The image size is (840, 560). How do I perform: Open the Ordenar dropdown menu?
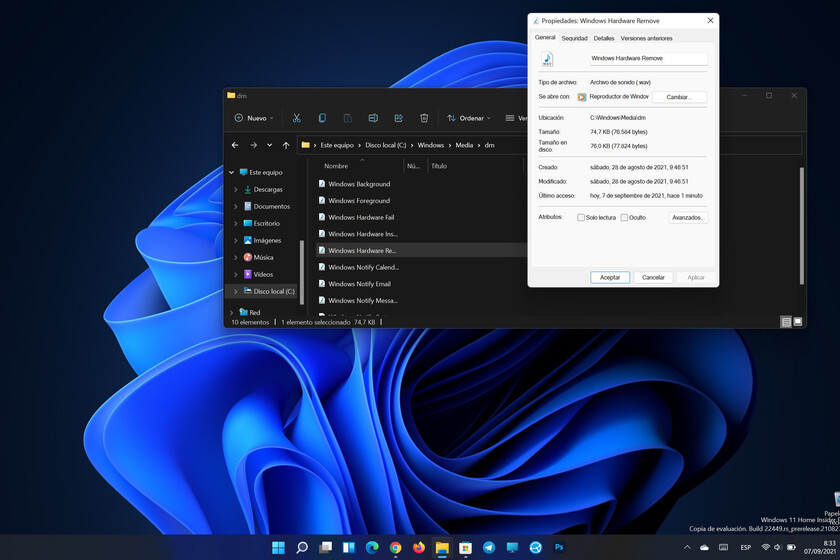(469, 118)
